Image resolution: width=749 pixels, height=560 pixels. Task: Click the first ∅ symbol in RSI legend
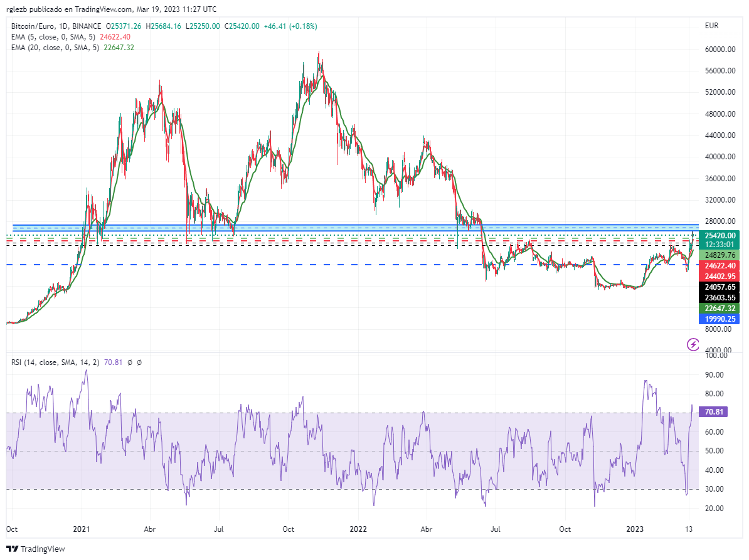[x=130, y=362]
